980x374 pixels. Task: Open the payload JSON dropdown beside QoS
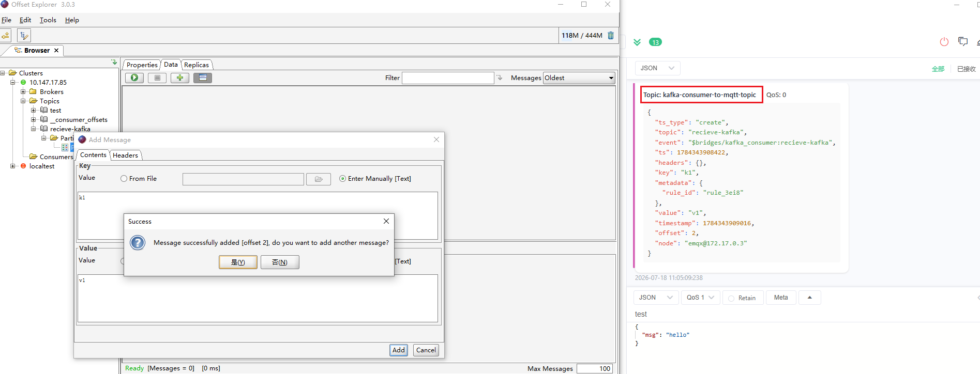656,298
